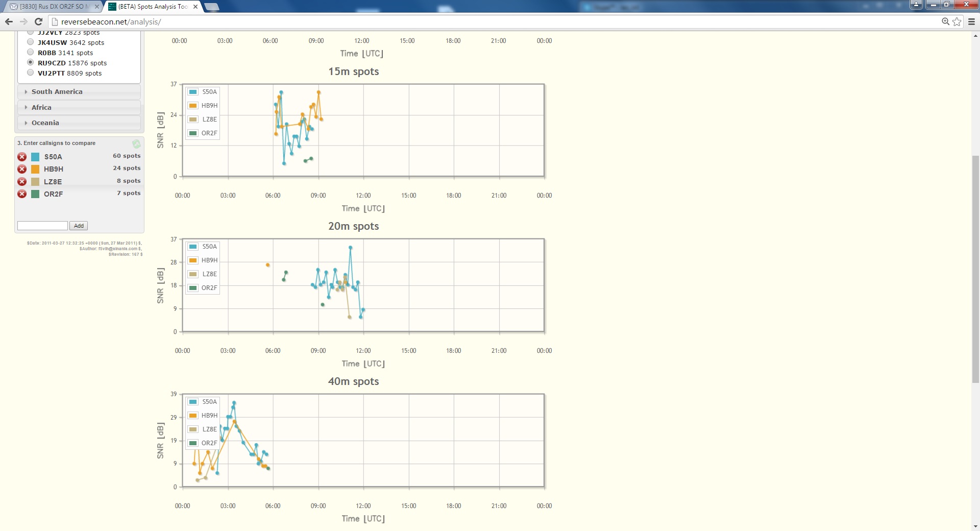
Task: Bookmark this page with star icon
Action: pos(957,21)
